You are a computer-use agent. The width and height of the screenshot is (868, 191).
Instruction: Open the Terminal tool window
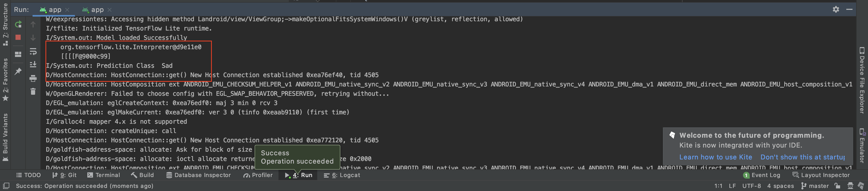click(x=103, y=175)
